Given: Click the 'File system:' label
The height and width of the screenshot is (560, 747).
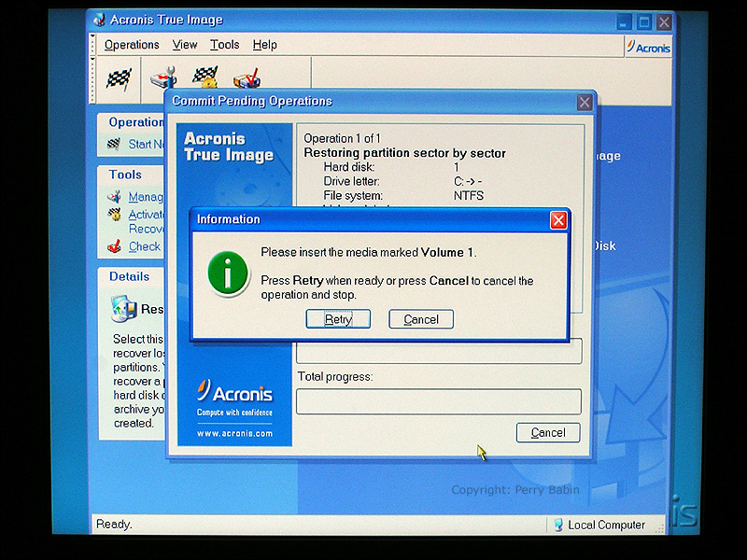Looking at the screenshot, I should [x=353, y=196].
